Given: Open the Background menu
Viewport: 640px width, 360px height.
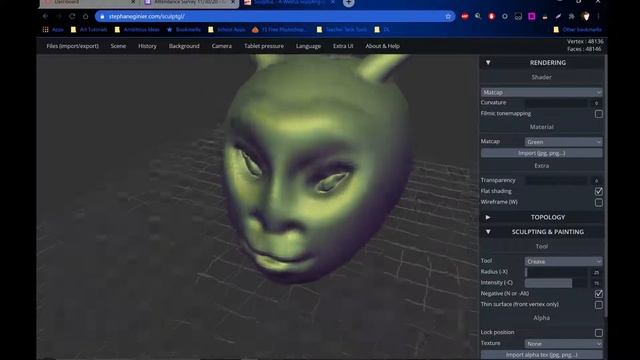Looking at the screenshot, I should pos(184,46).
